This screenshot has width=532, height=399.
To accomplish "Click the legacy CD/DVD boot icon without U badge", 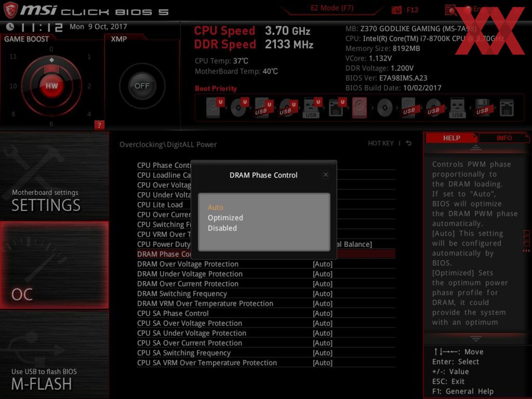I will pos(385,108).
